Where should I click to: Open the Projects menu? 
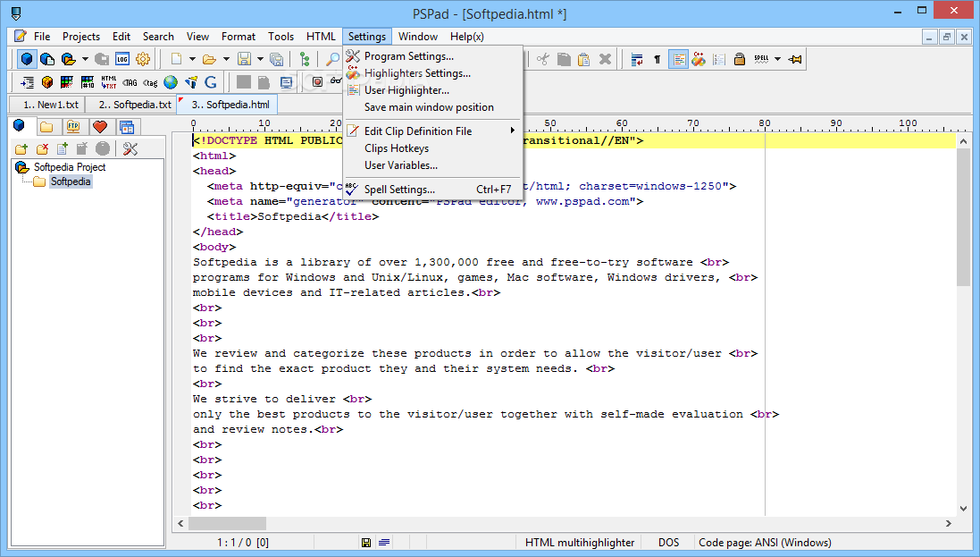click(x=81, y=37)
